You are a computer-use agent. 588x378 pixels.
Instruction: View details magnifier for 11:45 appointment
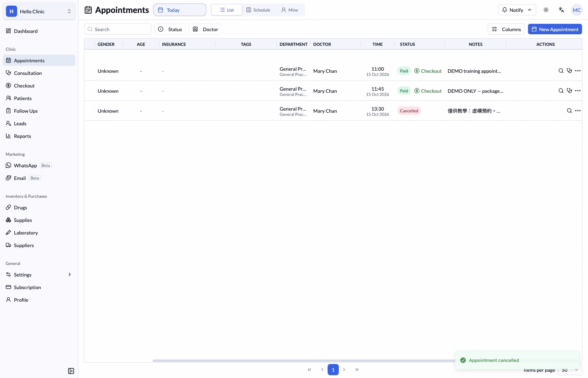(x=561, y=91)
